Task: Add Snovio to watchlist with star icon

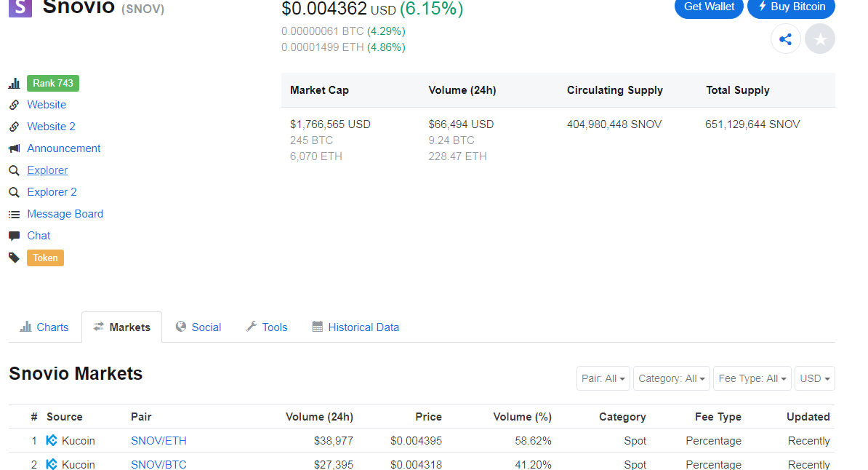Action: pos(820,39)
